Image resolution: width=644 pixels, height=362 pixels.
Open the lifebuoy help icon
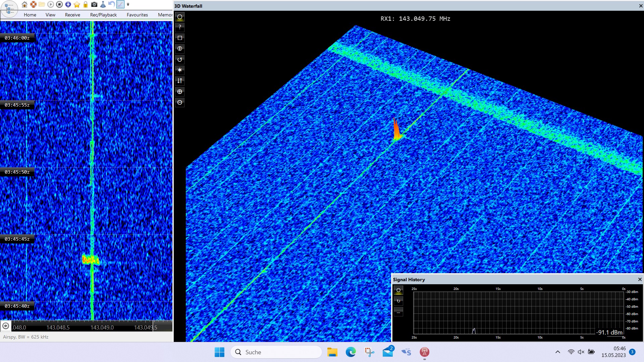33,4
